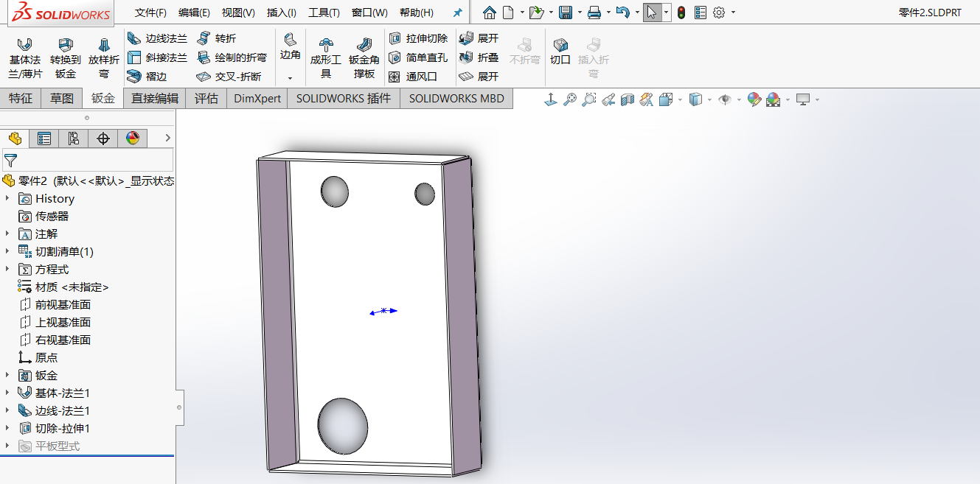980x484 pixels.
Task: Switch to the PropertyManager tab
Action: (x=44, y=138)
